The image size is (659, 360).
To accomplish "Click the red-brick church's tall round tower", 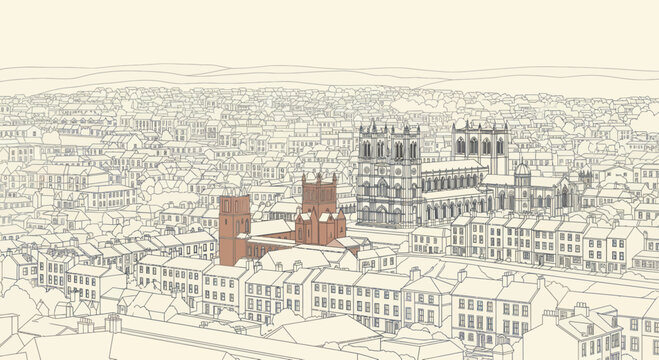I will (235, 229).
